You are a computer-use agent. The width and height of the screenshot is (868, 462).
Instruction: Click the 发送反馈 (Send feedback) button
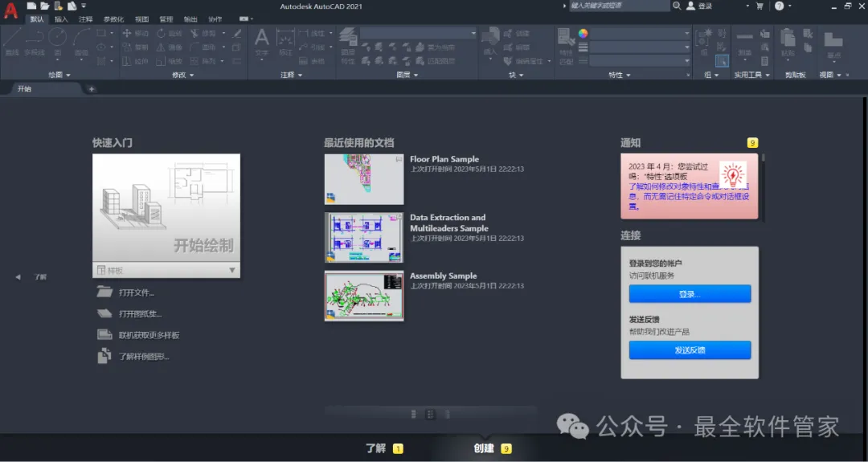click(x=690, y=350)
